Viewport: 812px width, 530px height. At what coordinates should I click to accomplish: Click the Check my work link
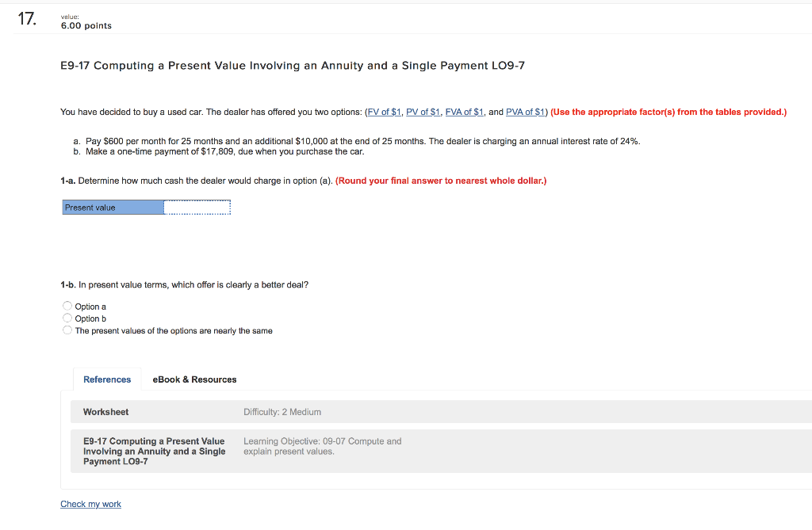(x=90, y=504)
